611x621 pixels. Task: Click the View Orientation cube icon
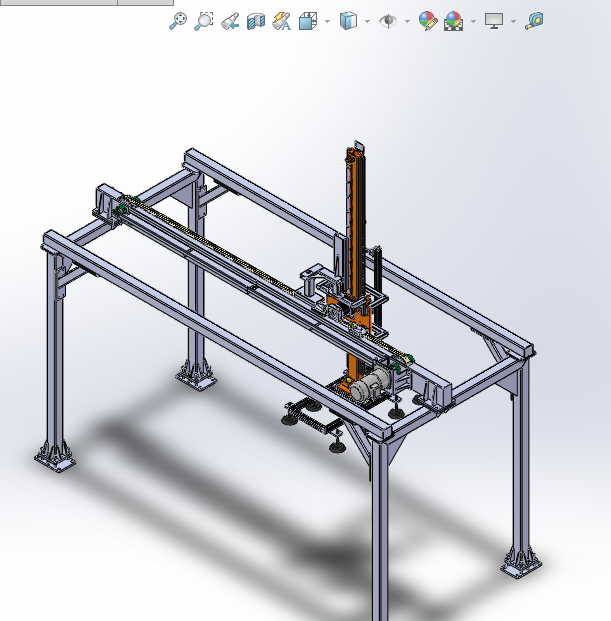tap(308, 21)
